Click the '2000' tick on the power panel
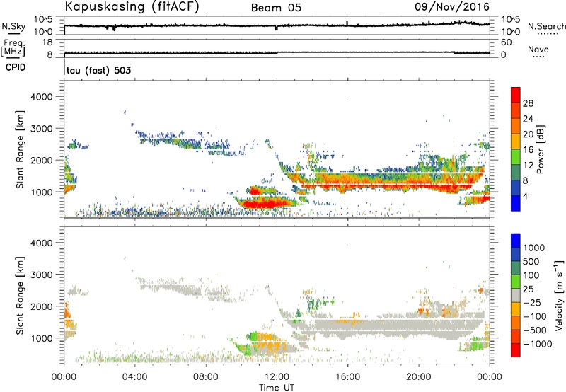The width and height of the screenshot is (566, 392). 41,160
